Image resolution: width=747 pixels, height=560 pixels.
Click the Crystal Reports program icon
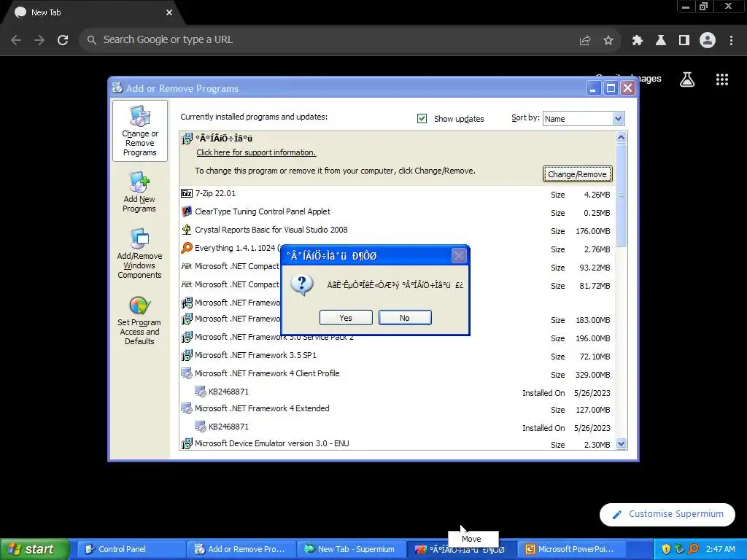187,230
